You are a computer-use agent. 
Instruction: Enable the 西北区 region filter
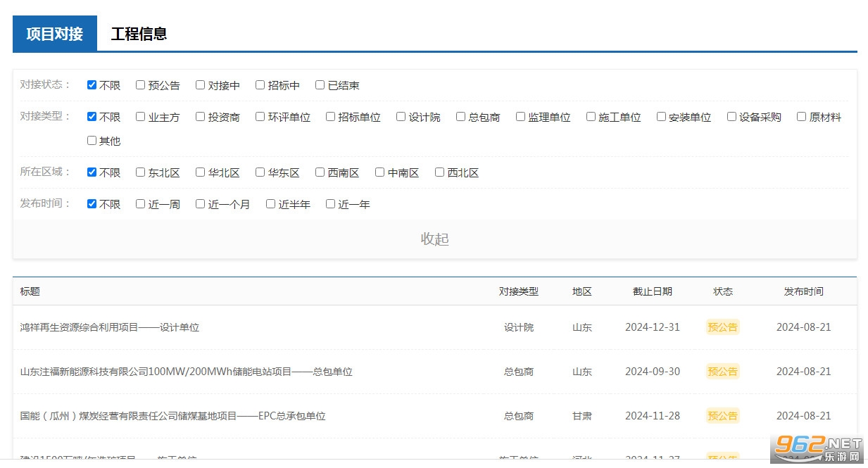pyautogui.click(x=440, y=172)
